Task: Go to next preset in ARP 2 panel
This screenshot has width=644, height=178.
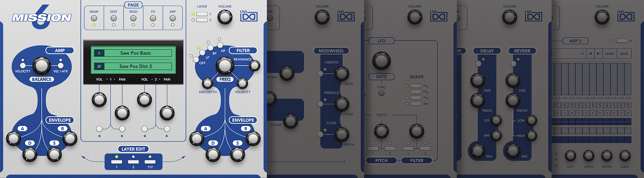Action: click(598, 54)
